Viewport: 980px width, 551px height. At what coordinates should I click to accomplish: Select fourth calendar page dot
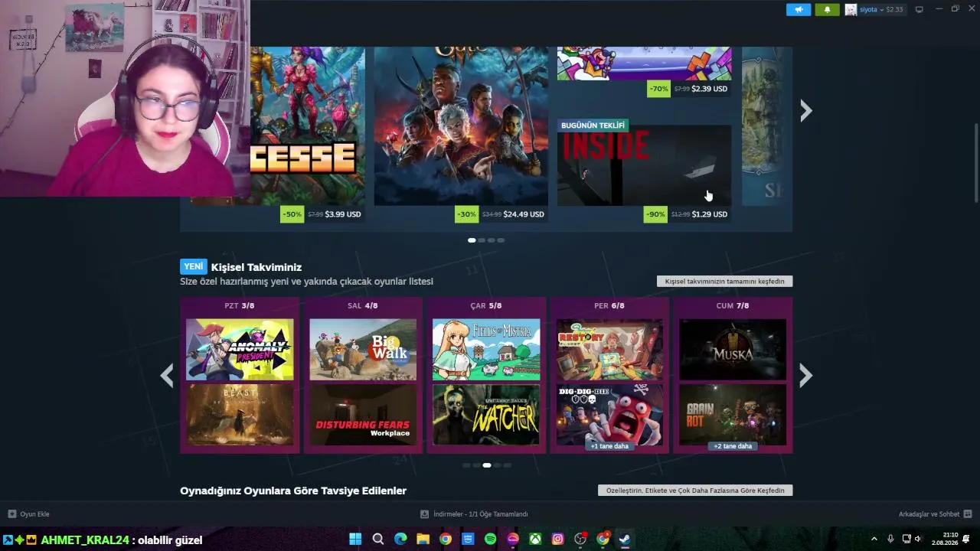click(497, 465)
